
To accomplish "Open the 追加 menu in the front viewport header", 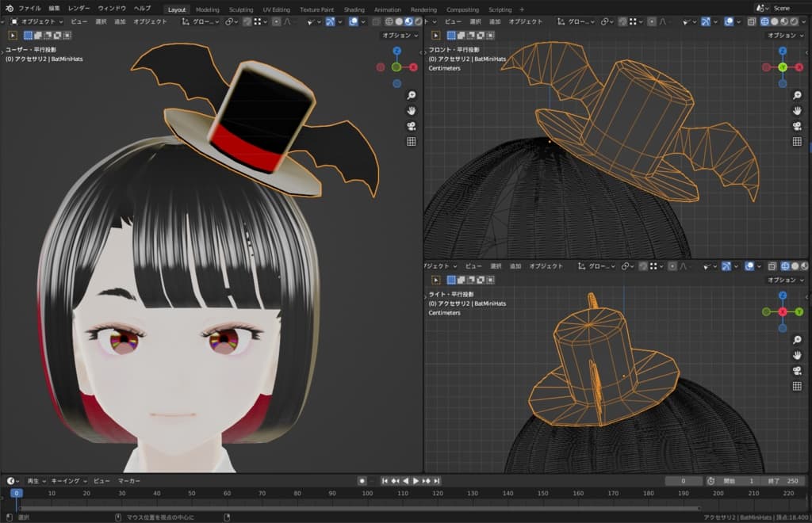I will [x=494, y=21].
